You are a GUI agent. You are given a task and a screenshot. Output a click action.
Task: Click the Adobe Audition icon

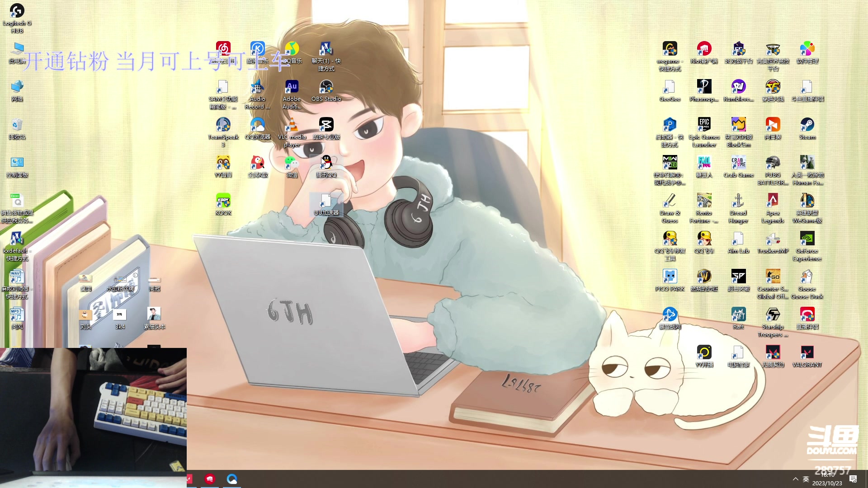292,87
